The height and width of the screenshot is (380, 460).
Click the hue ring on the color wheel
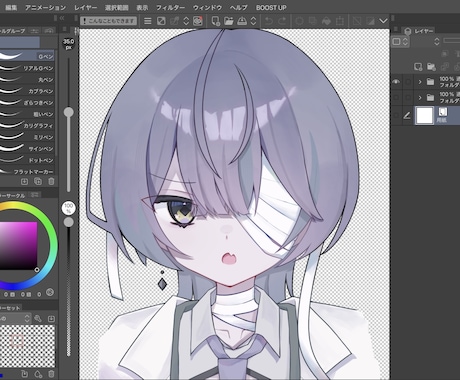click(x=54, y=246)
